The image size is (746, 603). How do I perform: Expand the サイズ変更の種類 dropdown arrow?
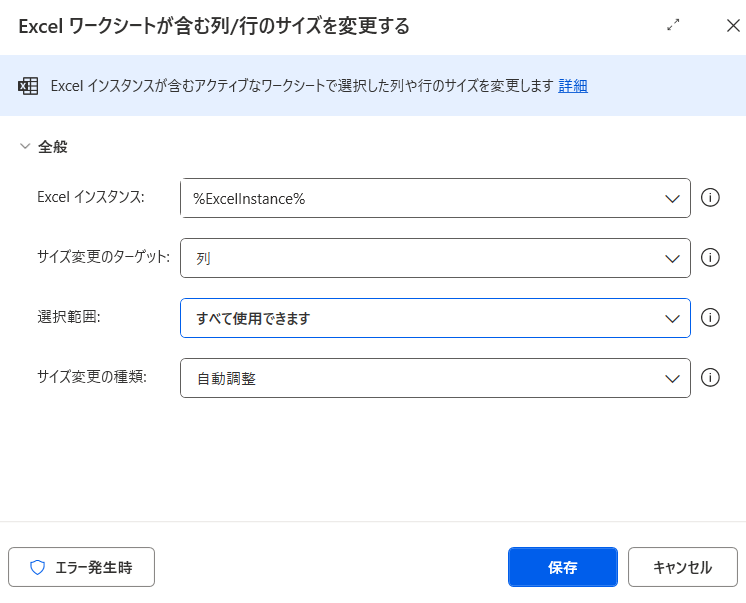672,378
